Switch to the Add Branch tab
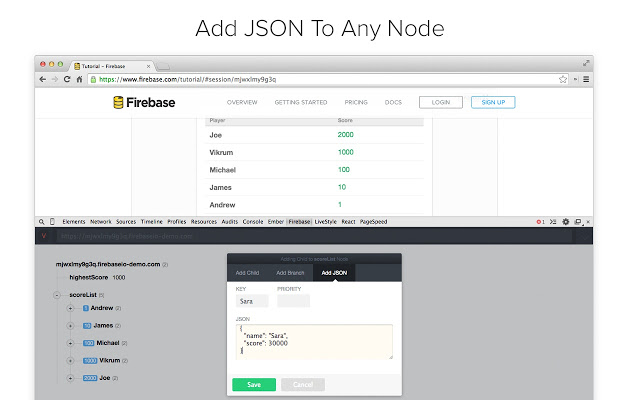Screen dimensions: 640x400 pos(290,273)
